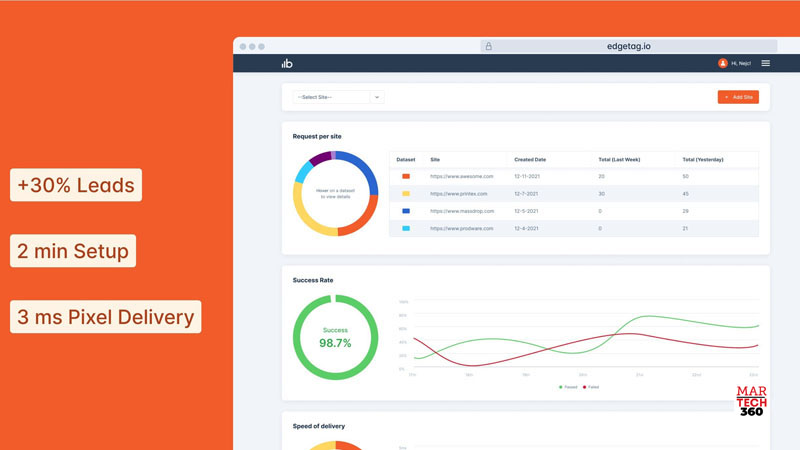
Task: Click the Total (Last Week) column header
Action: (x=619, y=159)
